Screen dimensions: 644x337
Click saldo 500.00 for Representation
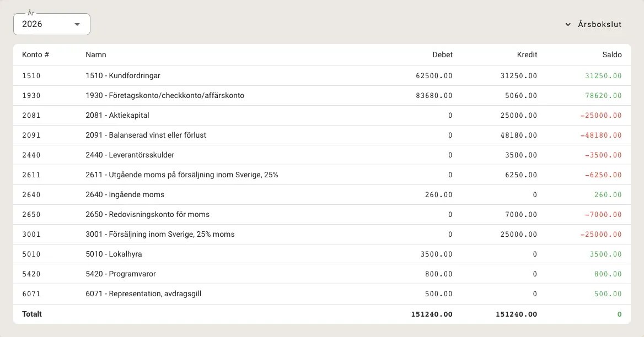point(608,294)
